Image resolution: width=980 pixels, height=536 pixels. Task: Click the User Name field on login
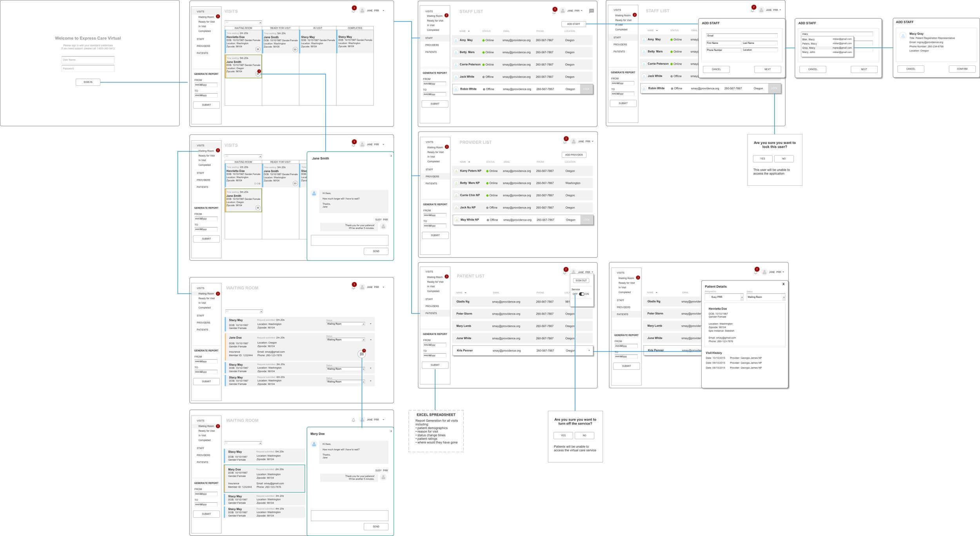(88, 60)
